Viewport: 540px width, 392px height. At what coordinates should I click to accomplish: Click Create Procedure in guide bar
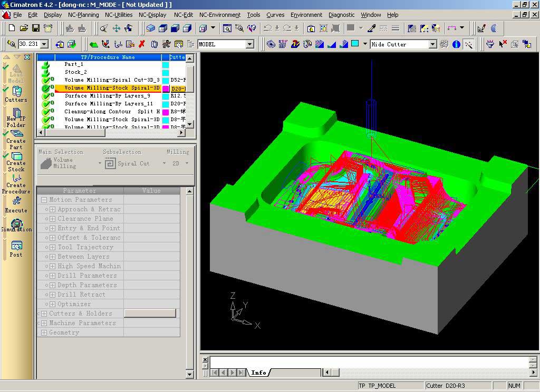coord(16,184)
